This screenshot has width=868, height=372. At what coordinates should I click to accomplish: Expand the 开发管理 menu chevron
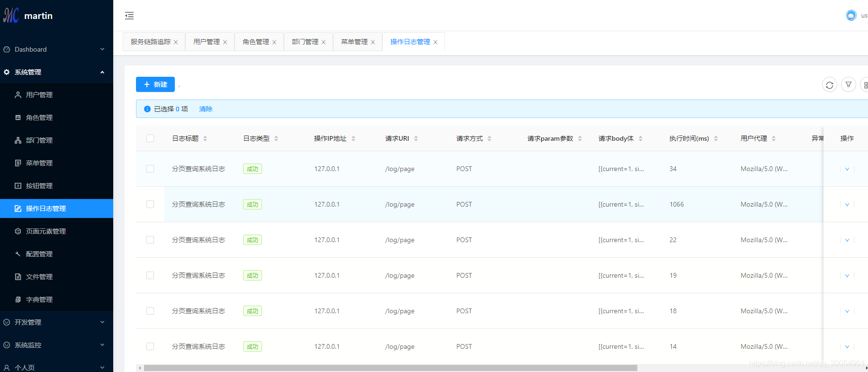[x=102, y=322]
